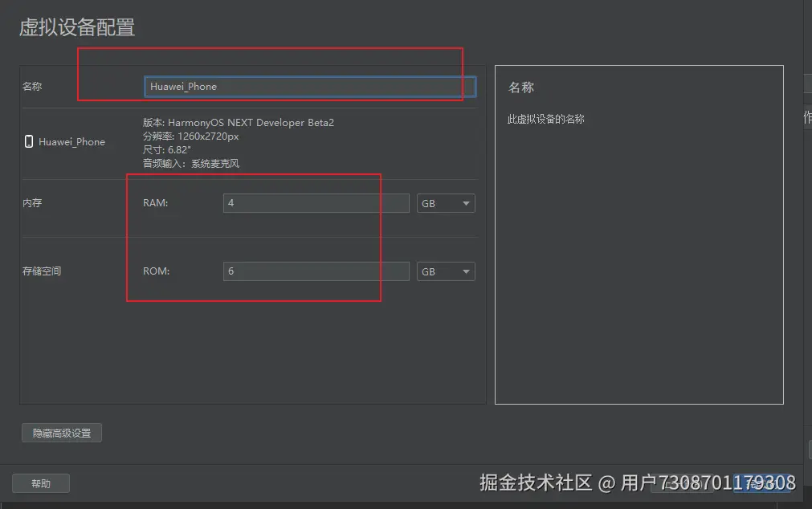The width and height of the screenshot is (812, 509).
Task: Click the 隐藏高级设置 button
Action: tap(62, 433)
